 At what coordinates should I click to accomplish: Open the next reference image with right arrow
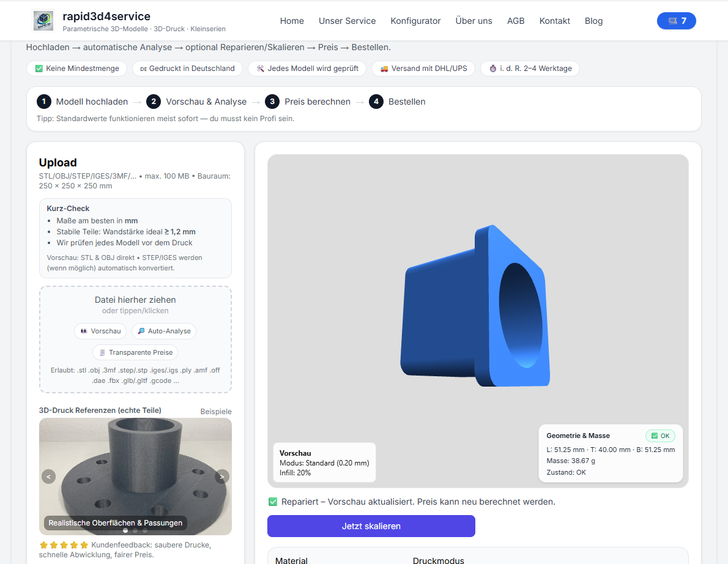click(x=221, y=475)
